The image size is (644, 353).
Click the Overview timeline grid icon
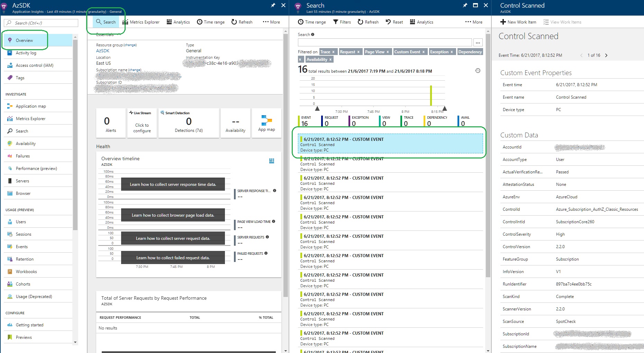[x=272, y=161]
